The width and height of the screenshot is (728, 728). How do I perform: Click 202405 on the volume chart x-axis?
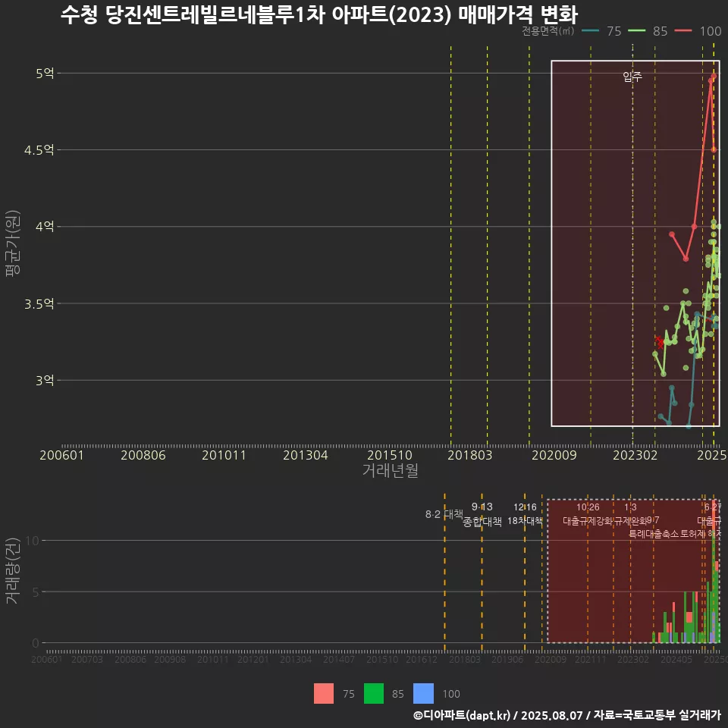coord(676,659)
